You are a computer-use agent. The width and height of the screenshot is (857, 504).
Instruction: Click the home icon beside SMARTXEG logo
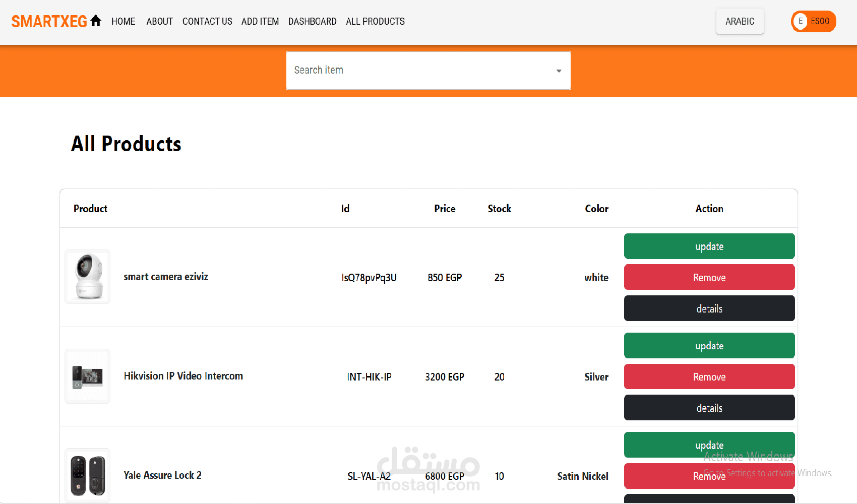click(96, 21)
